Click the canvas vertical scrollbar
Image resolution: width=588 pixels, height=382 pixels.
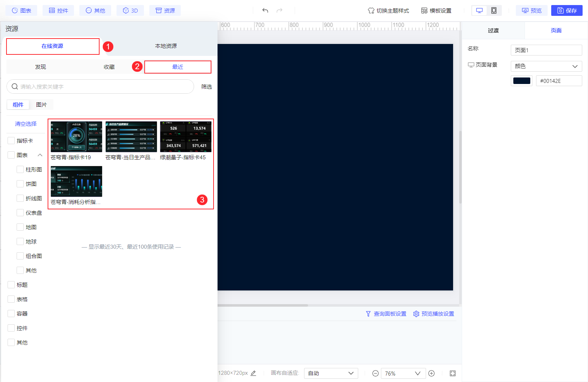(460, 167)
